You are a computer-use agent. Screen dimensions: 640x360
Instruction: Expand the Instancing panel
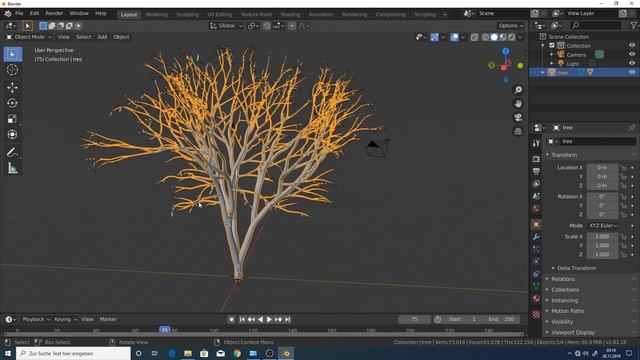[564, 300]
